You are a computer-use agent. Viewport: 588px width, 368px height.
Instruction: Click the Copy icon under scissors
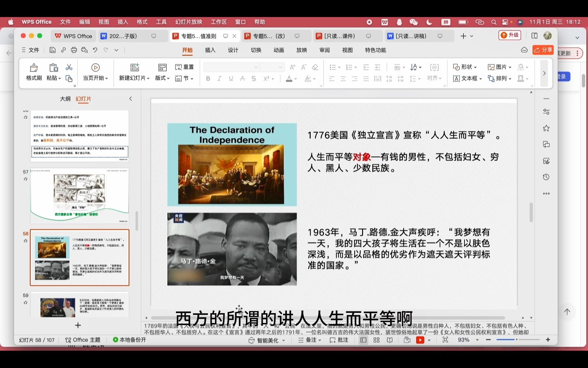click(x=69, y=78)
